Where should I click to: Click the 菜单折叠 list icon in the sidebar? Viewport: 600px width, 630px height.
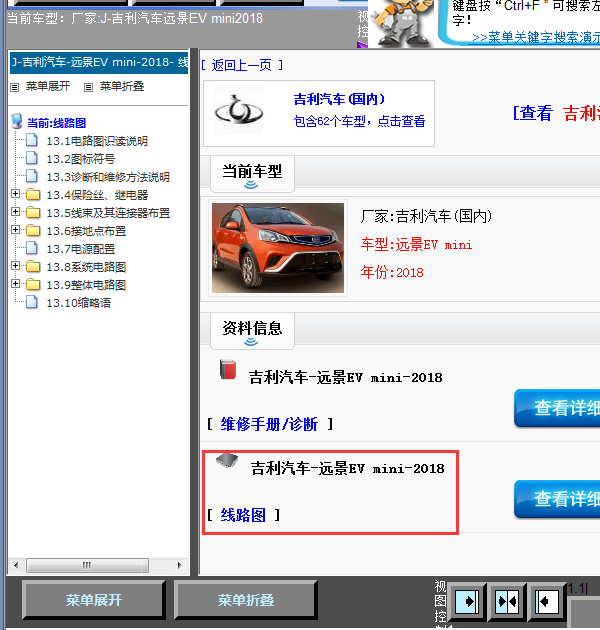(88, 87)
